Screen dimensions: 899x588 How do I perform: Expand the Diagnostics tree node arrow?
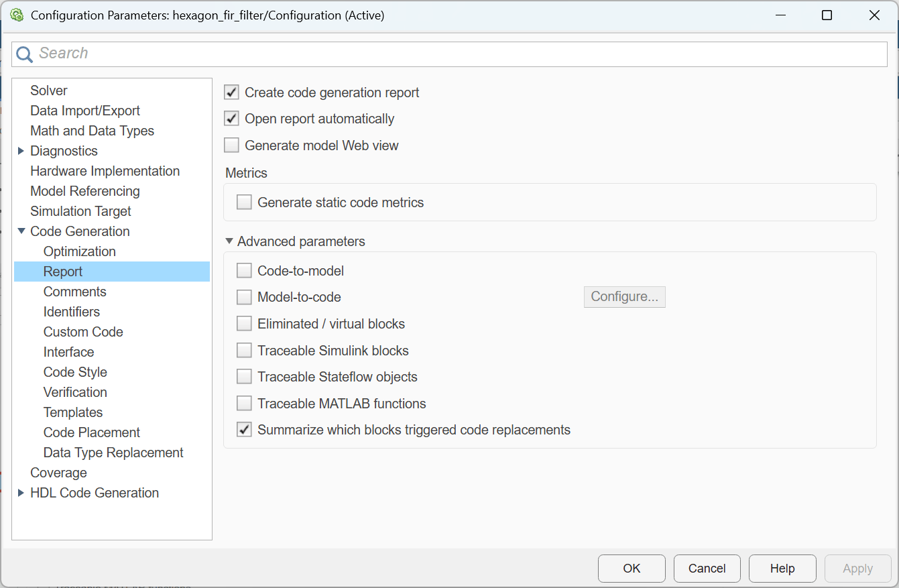click(21, 151)
